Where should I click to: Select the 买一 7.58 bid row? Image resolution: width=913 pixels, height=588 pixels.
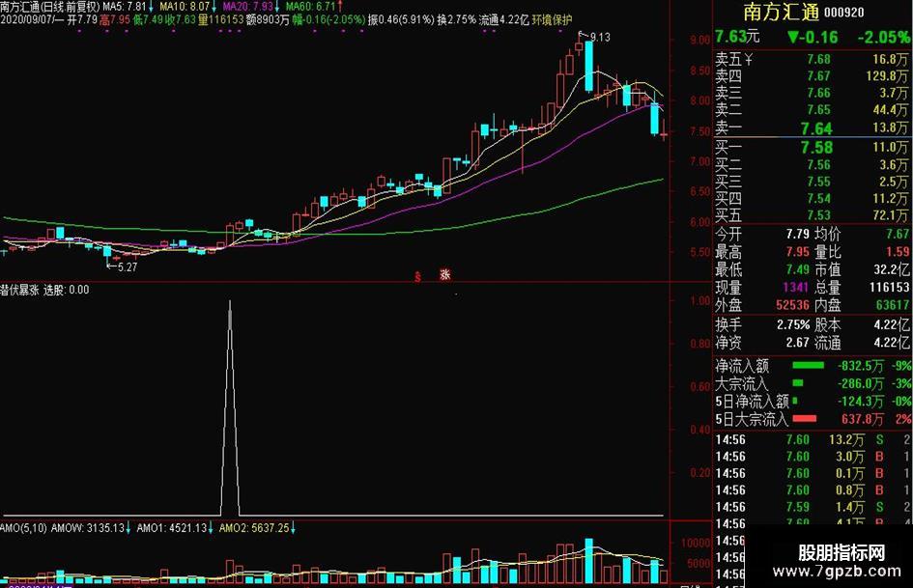[812, 148]
